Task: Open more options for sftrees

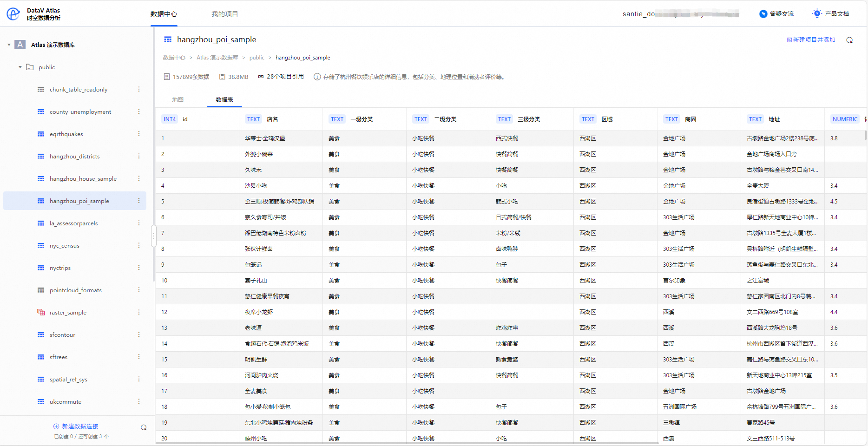Action: [x=139, y=357]
